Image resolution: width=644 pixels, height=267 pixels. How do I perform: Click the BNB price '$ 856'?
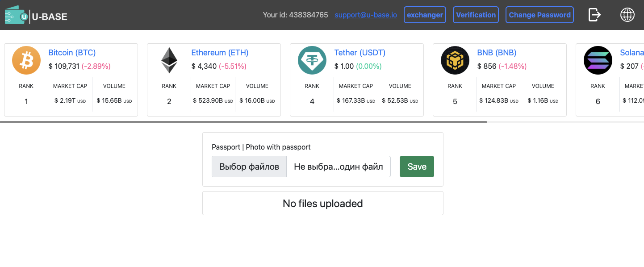(x=487, y=66)
